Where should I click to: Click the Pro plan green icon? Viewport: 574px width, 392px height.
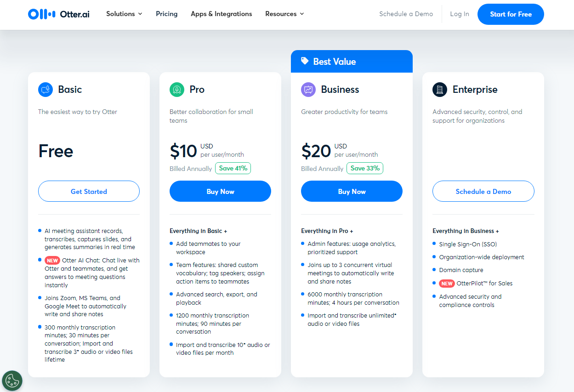point(177,90)
